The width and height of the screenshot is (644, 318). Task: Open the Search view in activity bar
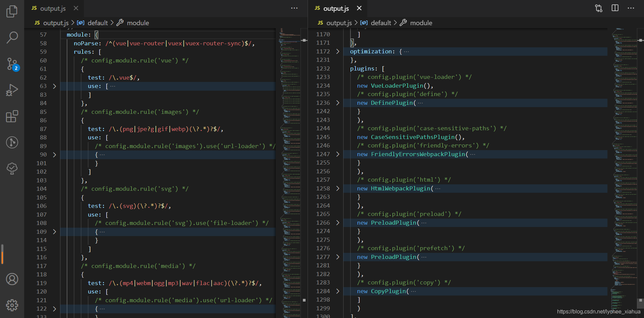12,37
